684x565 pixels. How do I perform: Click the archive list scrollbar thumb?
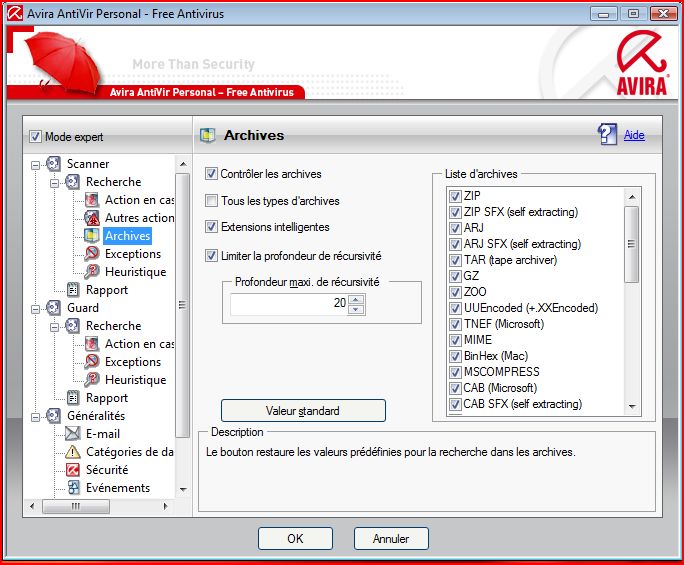click(631, 244)
